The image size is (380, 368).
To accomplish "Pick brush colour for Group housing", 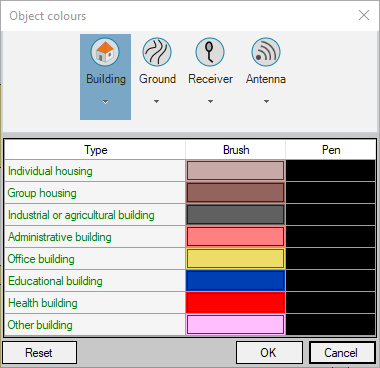I will point(235,193).
